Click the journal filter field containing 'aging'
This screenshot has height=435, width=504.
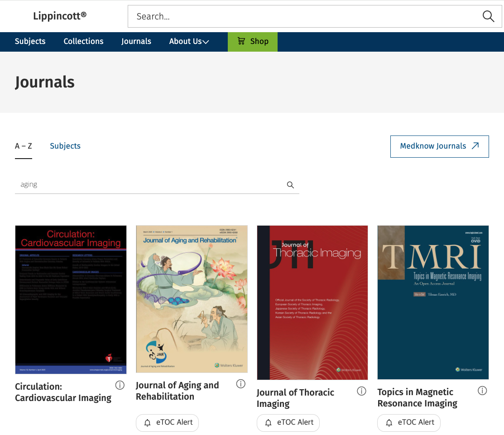157,185
